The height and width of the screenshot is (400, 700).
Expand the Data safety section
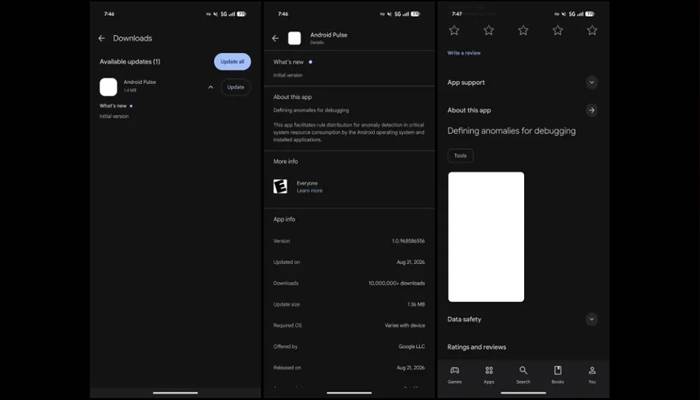[592, 319]
